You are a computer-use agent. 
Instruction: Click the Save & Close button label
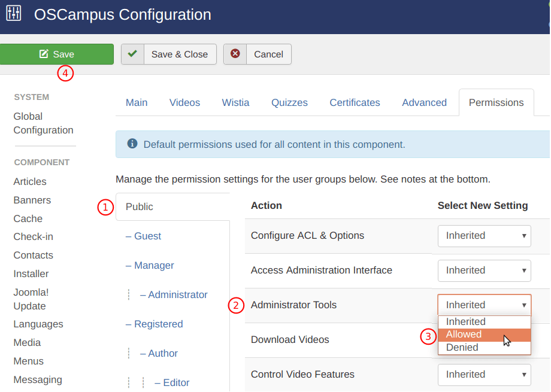180,54
